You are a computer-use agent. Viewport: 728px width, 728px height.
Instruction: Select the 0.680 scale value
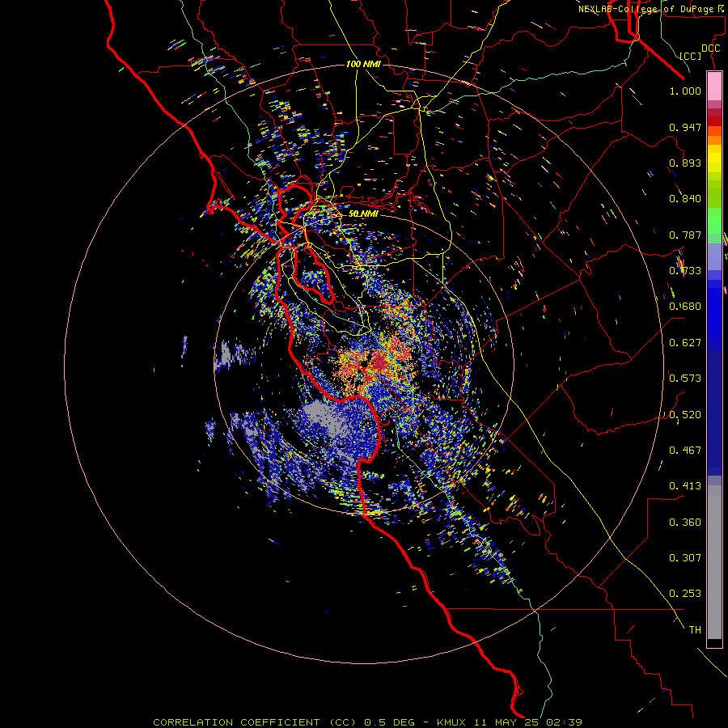click(685, 307)
